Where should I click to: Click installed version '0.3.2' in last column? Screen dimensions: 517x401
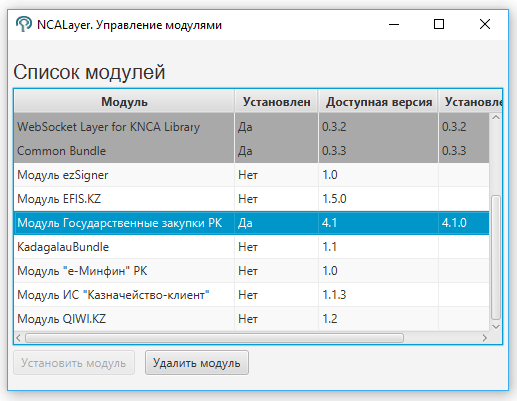pyautogui.click(x=454, y=127)
